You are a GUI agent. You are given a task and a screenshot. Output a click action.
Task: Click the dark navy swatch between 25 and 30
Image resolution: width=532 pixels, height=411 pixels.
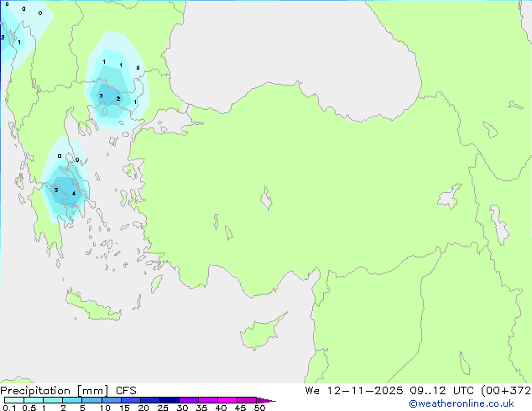coord(170,400)
